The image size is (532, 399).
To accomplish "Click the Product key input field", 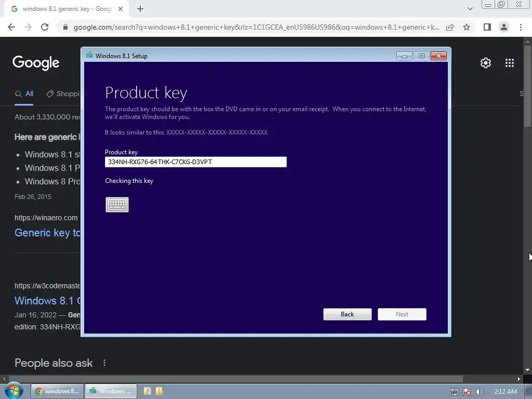I will click(196, 162).
